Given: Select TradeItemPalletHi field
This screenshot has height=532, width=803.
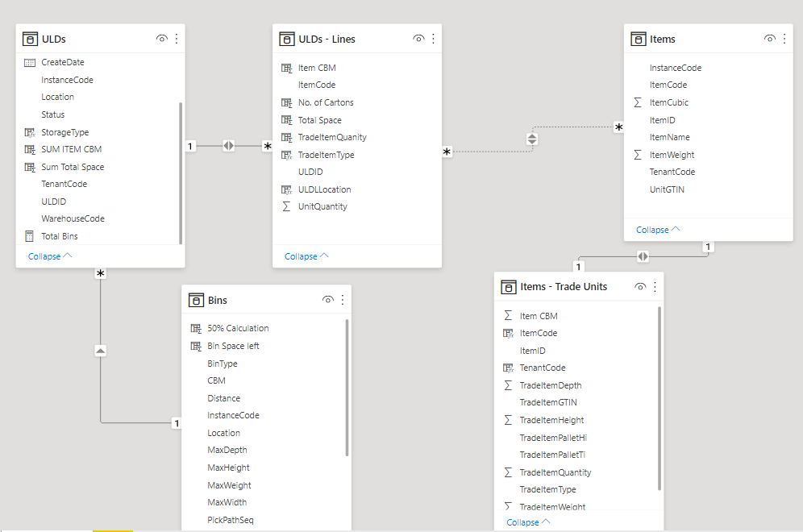Looking at the screenshot, I should [x=553, y=438].
